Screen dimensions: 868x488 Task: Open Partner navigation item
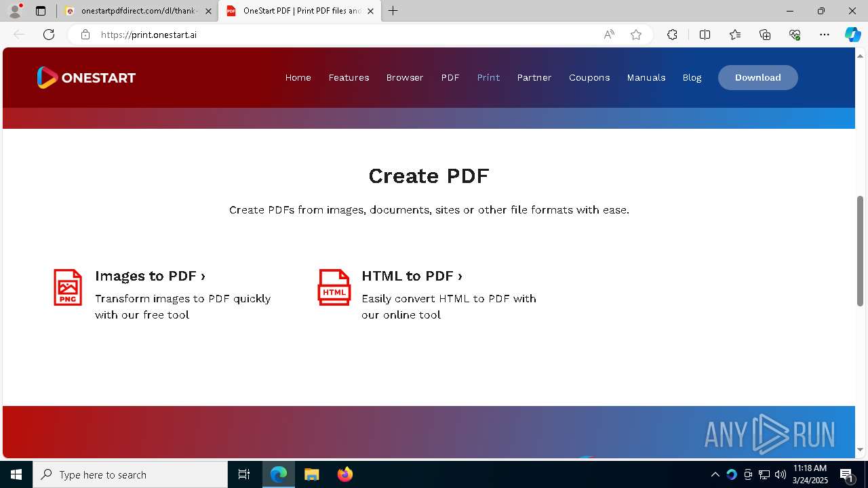tap(534, 77)
